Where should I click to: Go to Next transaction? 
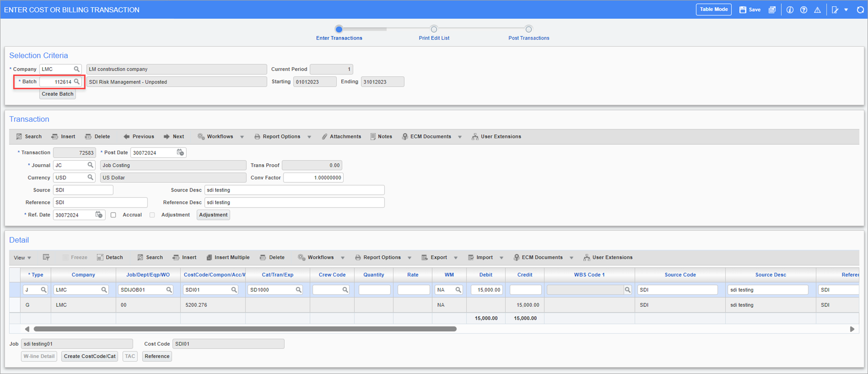coord(174,137)
